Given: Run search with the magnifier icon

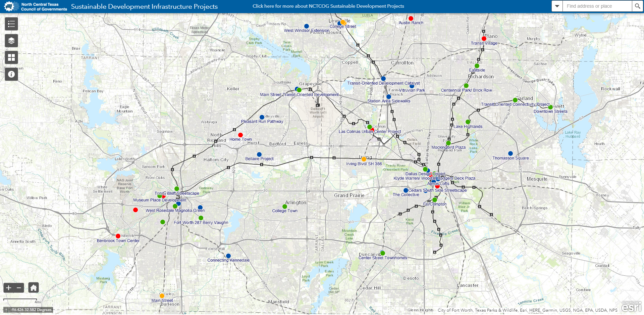Looking at the screenshot, I should click(637, 6).
